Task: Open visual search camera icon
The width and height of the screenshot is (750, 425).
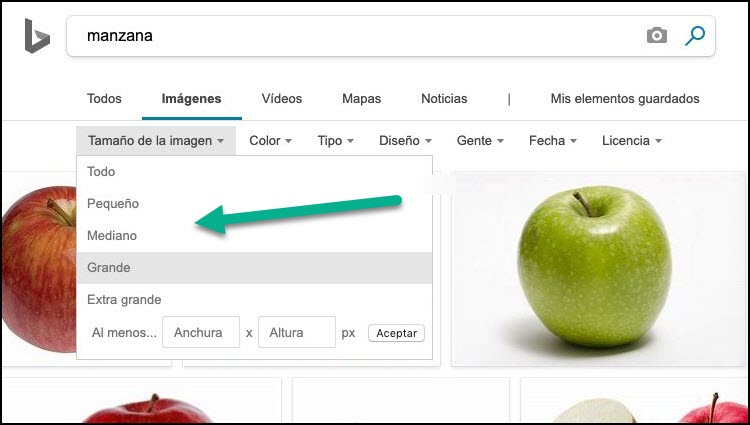Action: [657, 35]
